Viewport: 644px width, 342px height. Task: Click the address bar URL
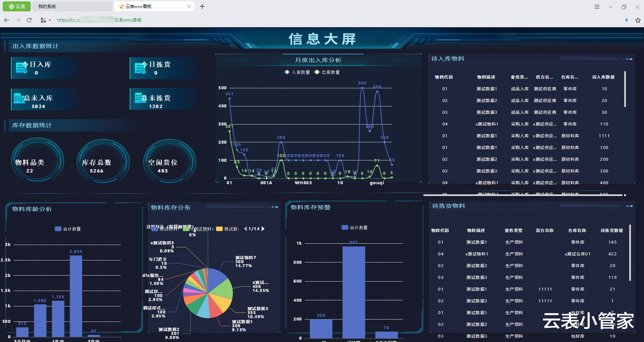point(99,20)
